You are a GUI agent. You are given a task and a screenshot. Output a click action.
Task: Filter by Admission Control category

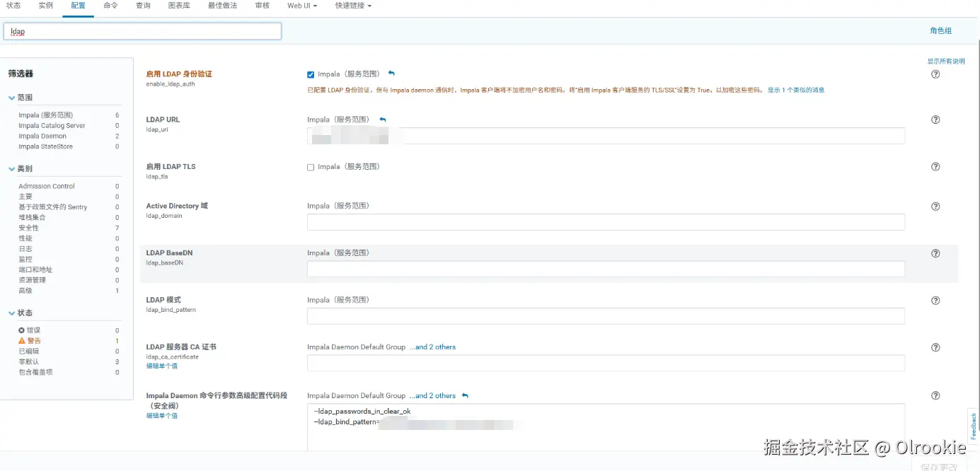pyautogui.click(x=47, y=186)
